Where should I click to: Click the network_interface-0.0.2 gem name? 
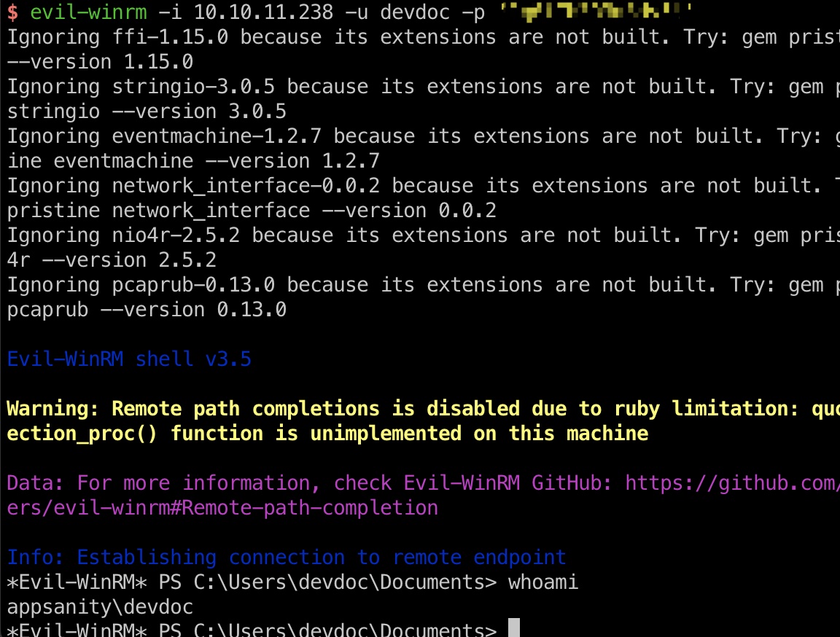pos(246,186)
